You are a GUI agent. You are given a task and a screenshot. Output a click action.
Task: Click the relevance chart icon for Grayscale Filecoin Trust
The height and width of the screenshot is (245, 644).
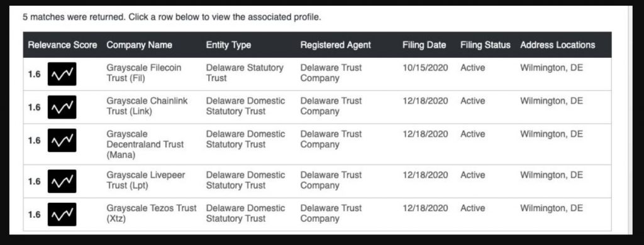click(x=62, y=74)
